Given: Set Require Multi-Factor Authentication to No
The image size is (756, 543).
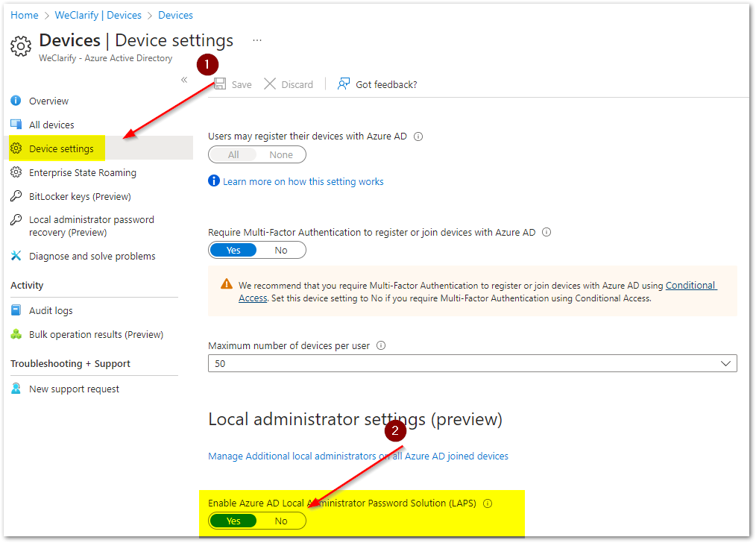Looking at the screenshot, I should (281, 251).
